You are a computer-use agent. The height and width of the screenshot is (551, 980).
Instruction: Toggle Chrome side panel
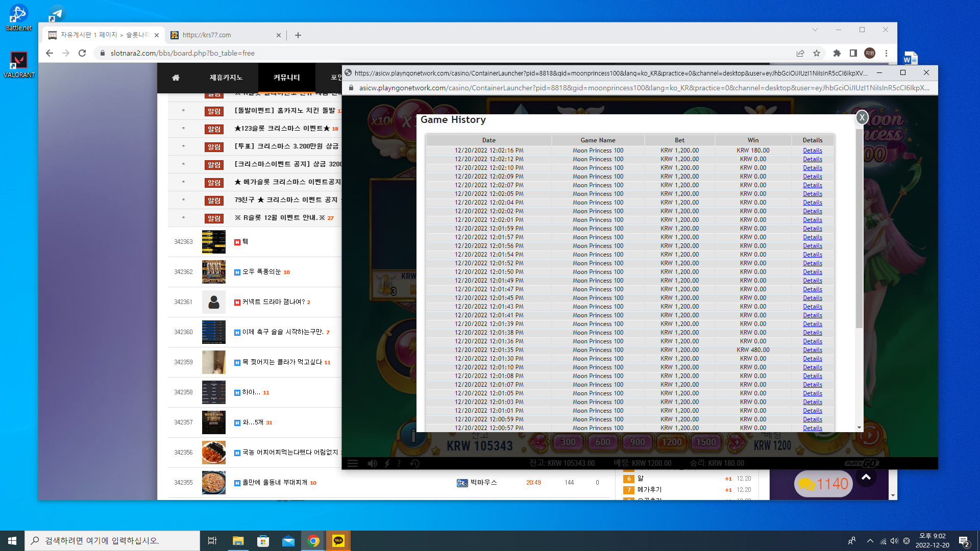853,53
